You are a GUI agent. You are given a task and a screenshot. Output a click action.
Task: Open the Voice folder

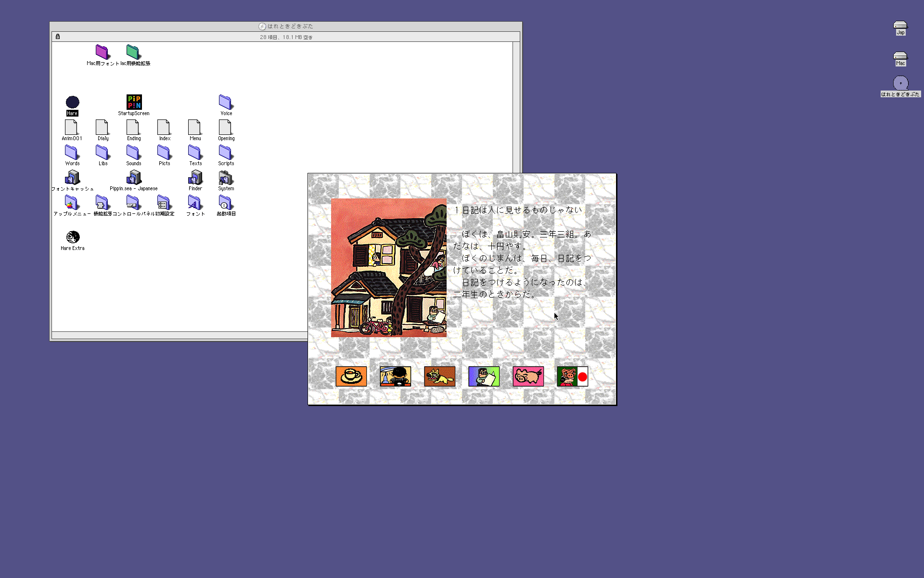tap(226, 102)
